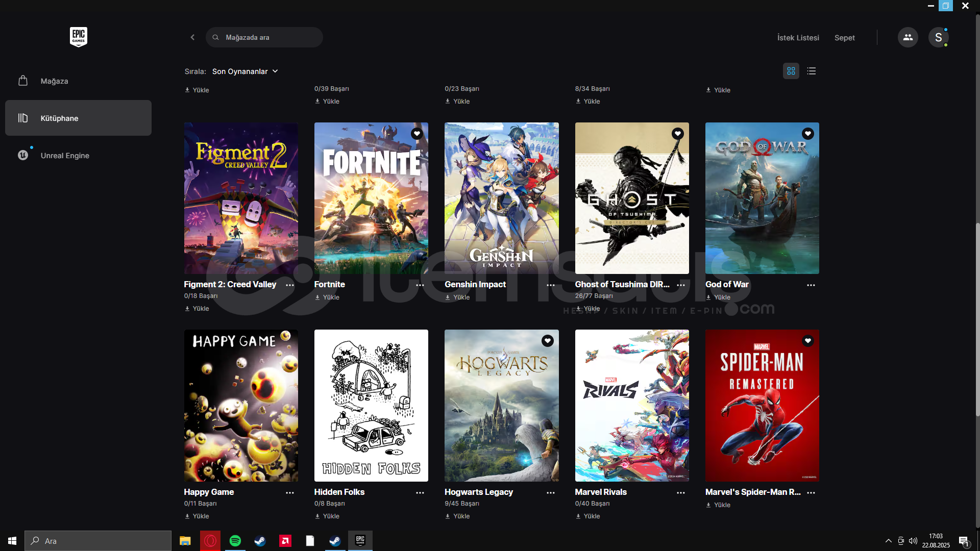The image size is (980, 551).
Task: Open the Mağaza sidebar item
Action: pyautogui.click(x=78, y=81)
